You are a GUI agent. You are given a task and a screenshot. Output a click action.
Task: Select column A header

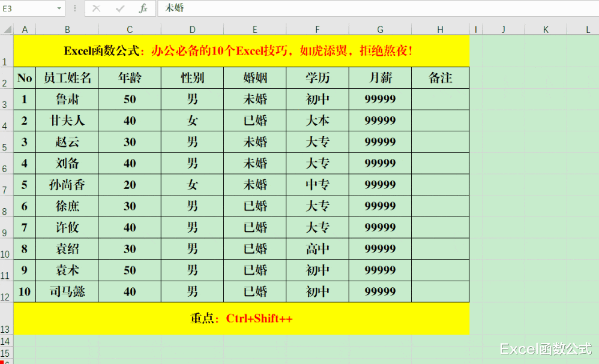[x=25, y=28]
